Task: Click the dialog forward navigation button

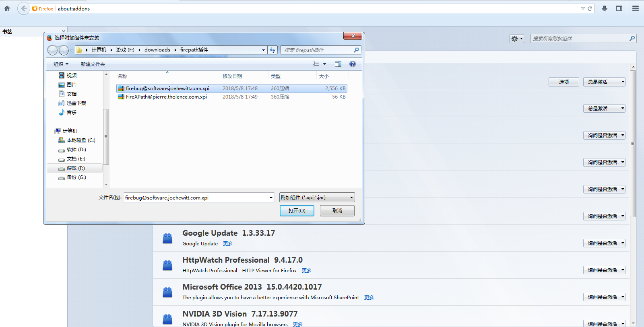Action: 64,50
